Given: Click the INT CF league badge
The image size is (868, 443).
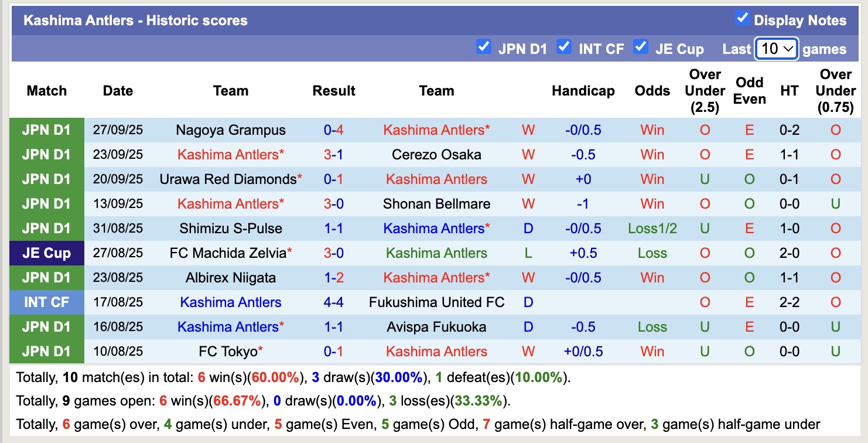Looking at the screenshot, I should click(46, 302).
